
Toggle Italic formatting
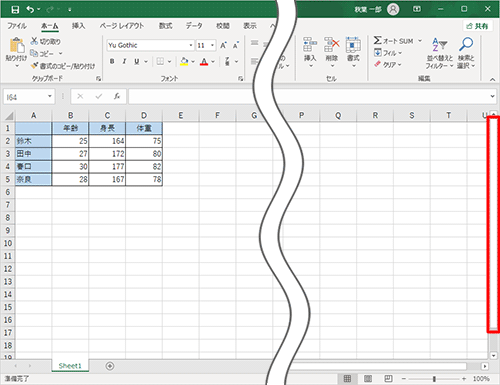pyautogui.click(x=124, y=61)
